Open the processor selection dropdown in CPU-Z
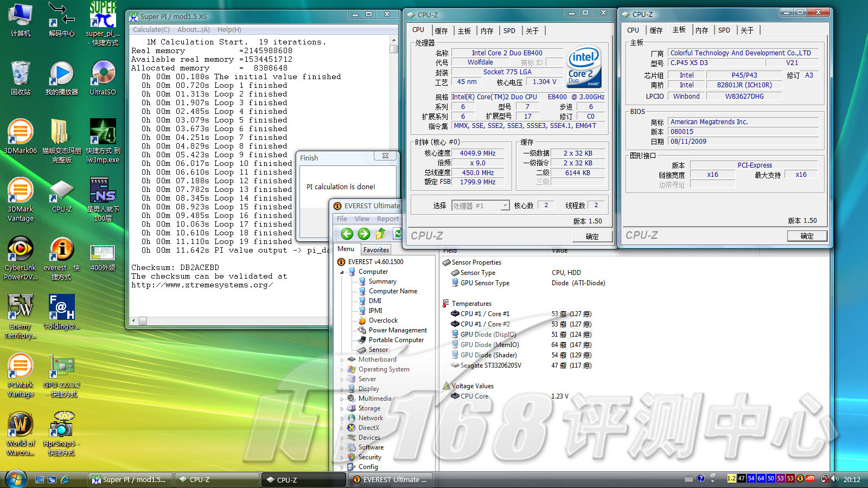868x488 pixels. [x=505, y=206]
